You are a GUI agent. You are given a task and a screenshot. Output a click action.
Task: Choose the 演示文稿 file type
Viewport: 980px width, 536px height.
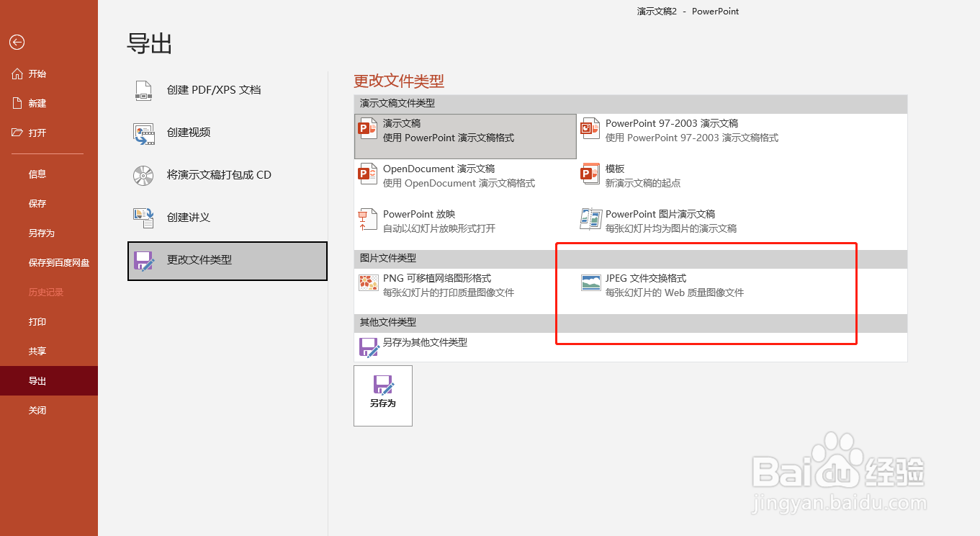465,136
